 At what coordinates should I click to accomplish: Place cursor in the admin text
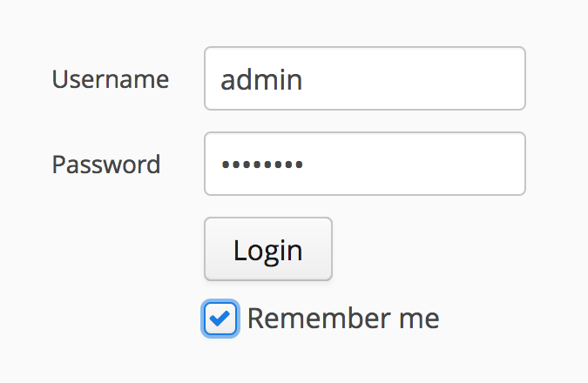(261, 80)
